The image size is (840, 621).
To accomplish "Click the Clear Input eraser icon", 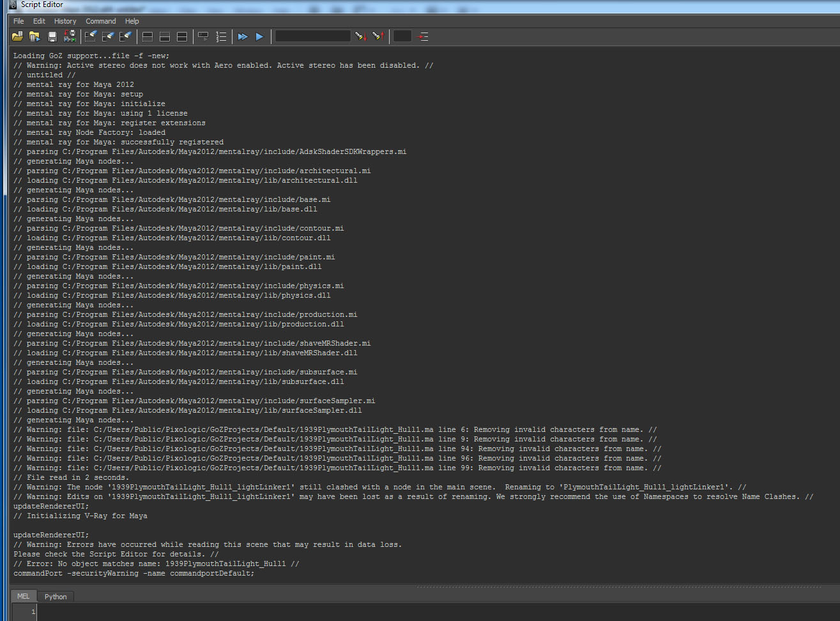I will [108, 36].
